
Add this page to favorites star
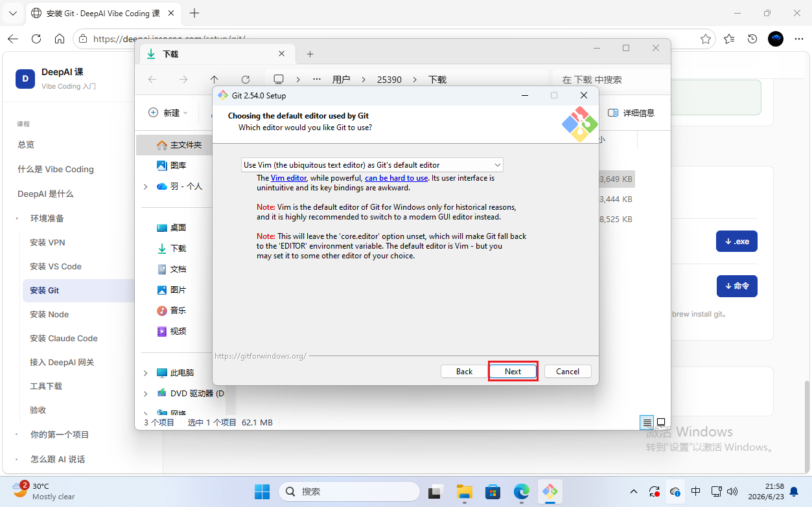(x=706, y=39)
